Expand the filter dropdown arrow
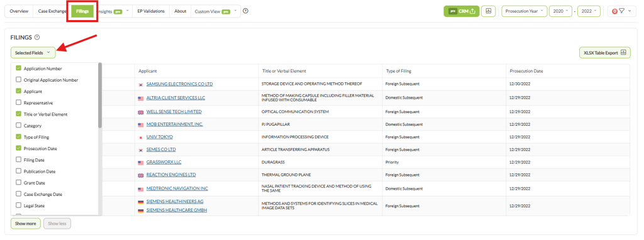The image size is (644, 240). tap(629, 11)
